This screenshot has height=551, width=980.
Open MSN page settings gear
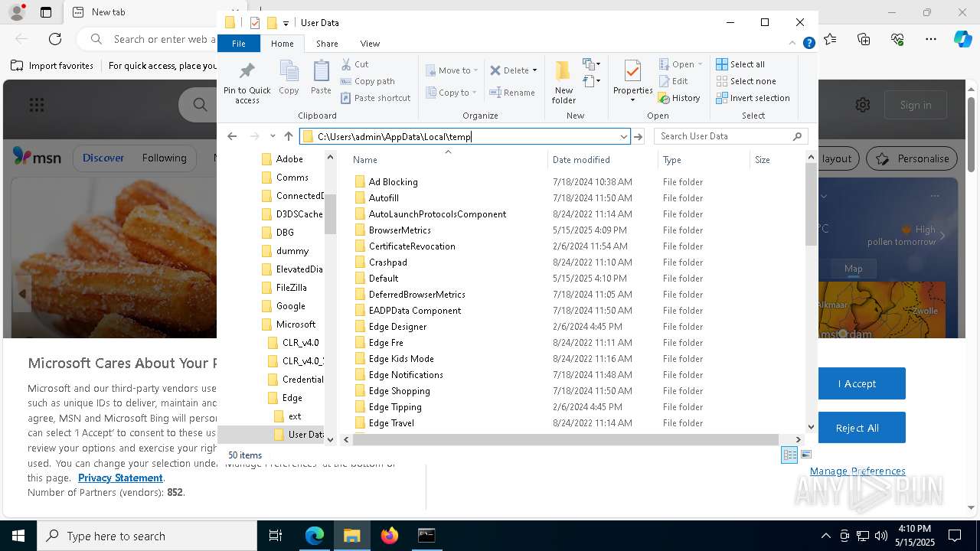coord(863,105)
